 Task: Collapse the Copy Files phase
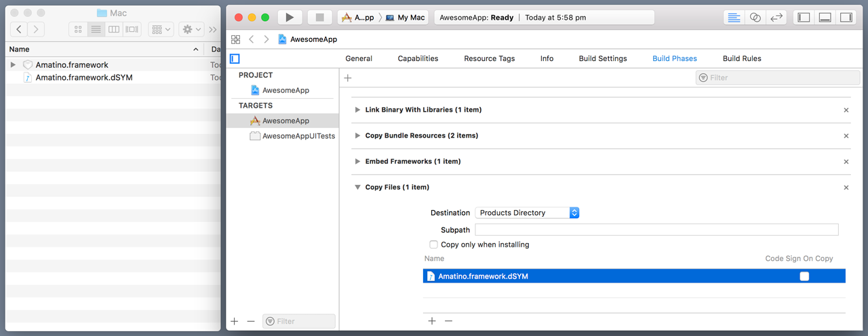pyautogui.click(x=357, y=187)
